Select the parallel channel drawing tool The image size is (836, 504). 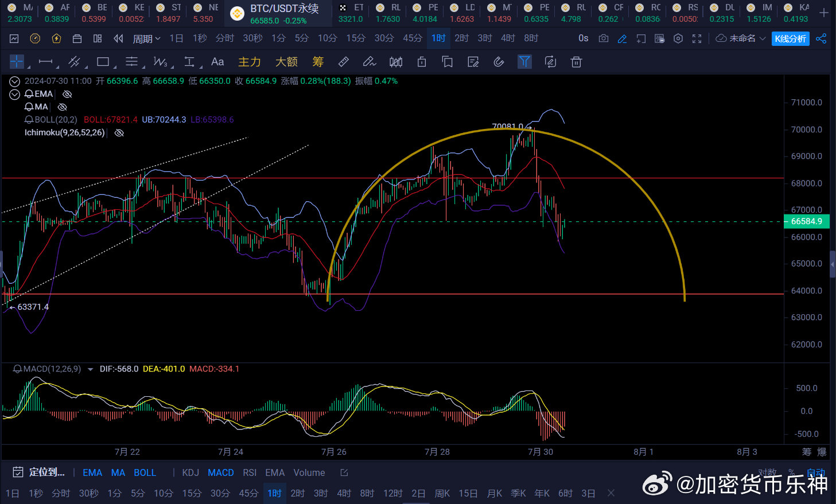[74, 62]
